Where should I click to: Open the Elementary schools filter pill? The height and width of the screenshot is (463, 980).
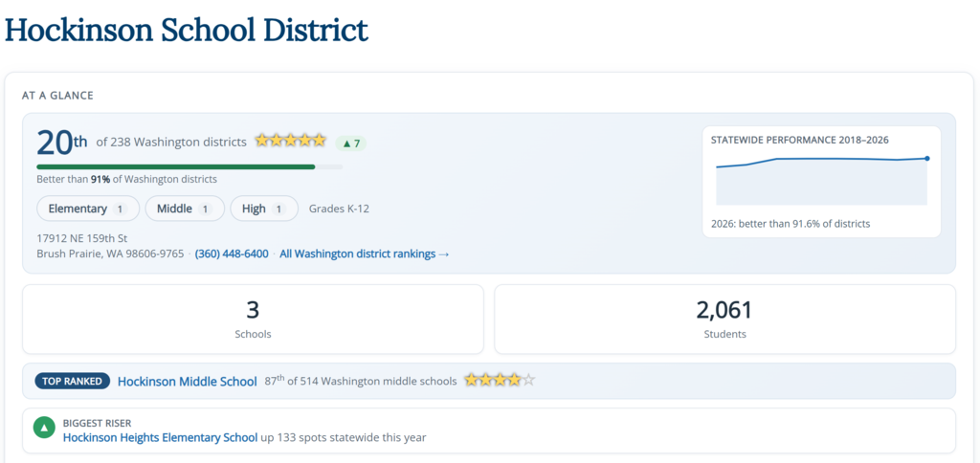87,209
